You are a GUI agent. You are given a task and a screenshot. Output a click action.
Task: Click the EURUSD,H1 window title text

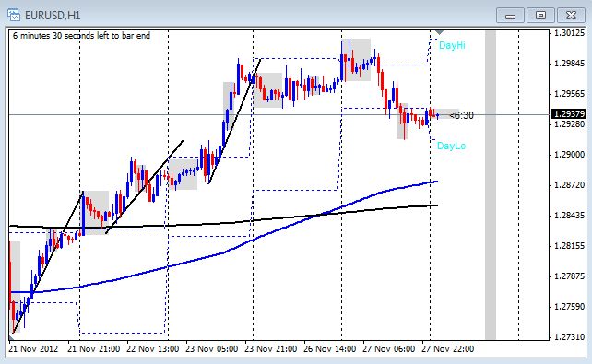click(53, 15)
